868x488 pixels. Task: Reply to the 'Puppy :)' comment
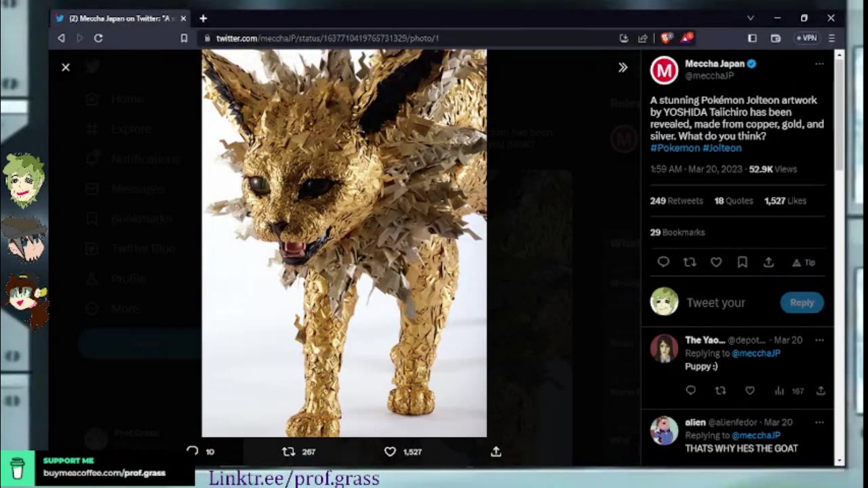[x=690, y=390]
